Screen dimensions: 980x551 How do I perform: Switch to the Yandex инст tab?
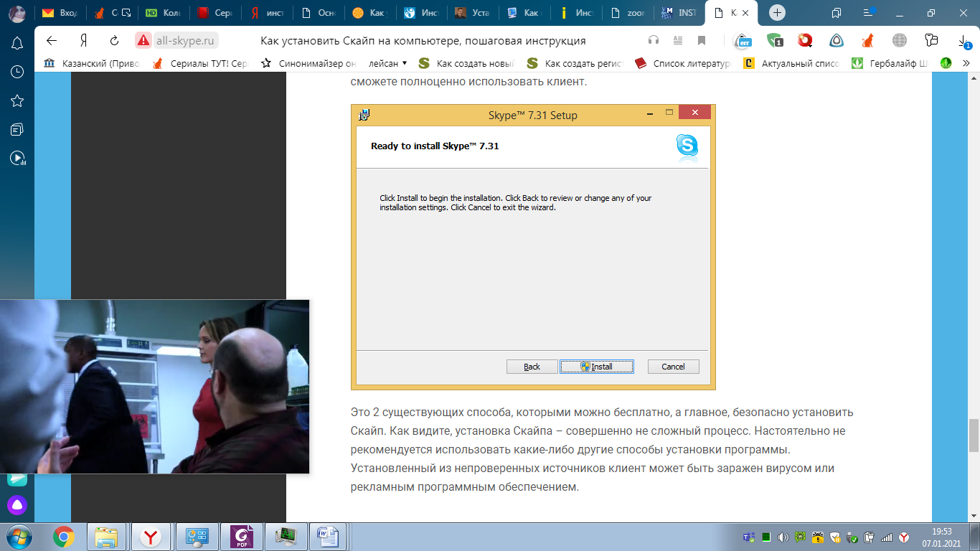(268, 13)
